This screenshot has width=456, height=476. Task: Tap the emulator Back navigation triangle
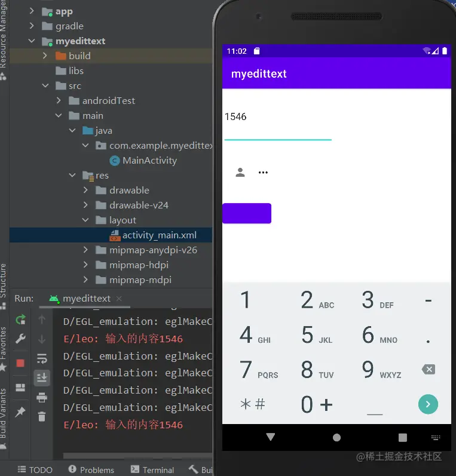pyautogui.click(x=270, y=437)
